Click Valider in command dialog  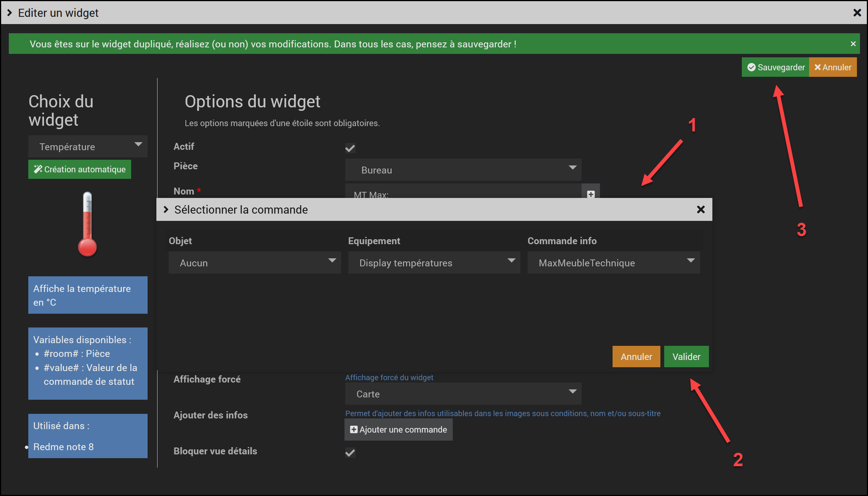coord(686,357)
